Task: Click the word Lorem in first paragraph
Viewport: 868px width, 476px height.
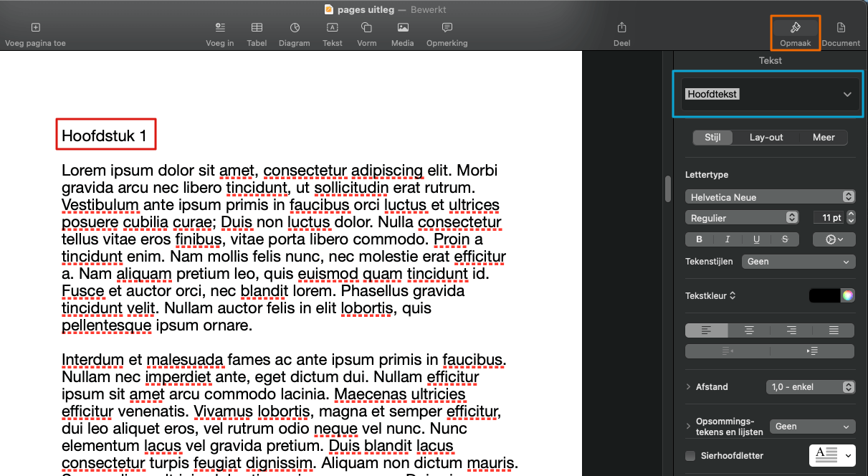Action: pyautogui.click(x=82, y=171)
